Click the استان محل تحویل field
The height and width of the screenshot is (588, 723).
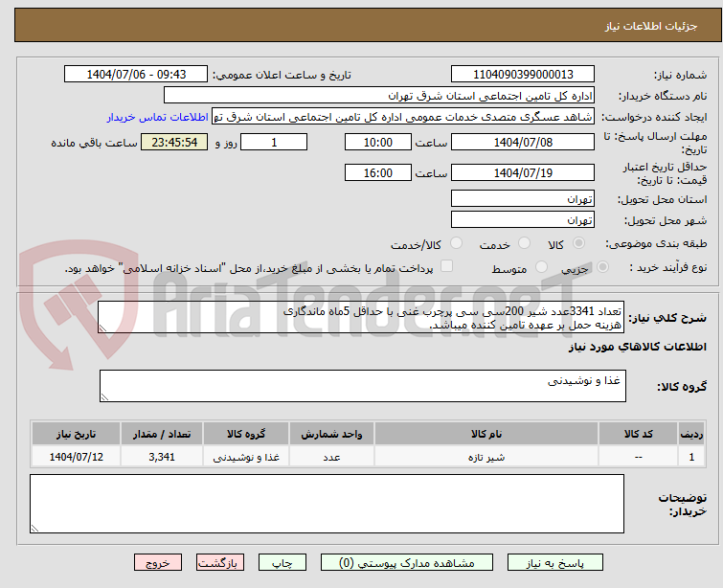[x=523, y=199]
